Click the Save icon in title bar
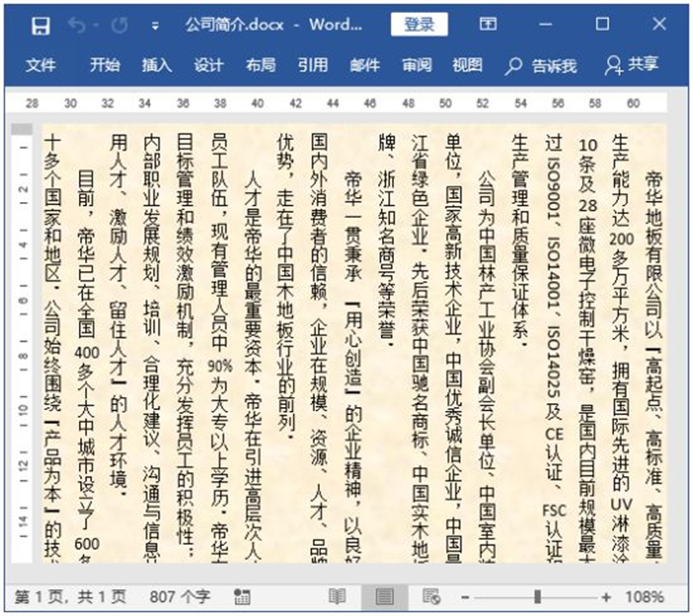 click(x=40, y=25)
